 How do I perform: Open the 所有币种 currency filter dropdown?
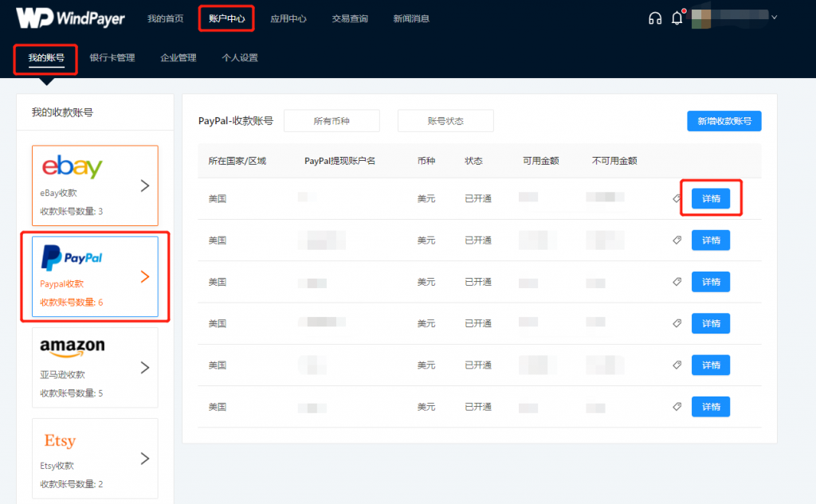tap(331, 121)
